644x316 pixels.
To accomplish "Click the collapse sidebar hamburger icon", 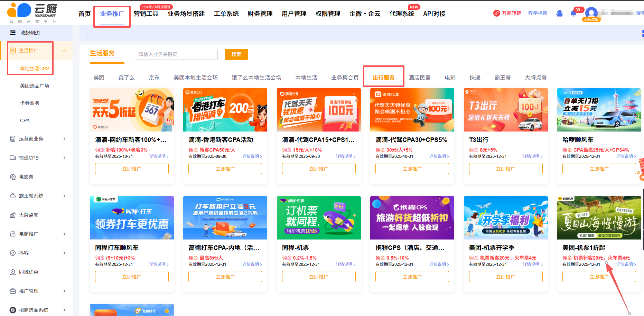I will [13, 33].
